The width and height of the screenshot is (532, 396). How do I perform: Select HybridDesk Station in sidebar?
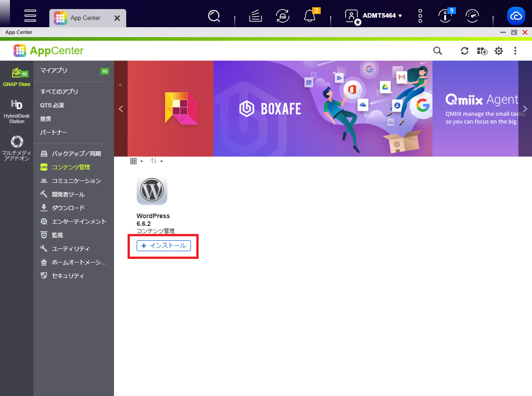tap(17, 112)
